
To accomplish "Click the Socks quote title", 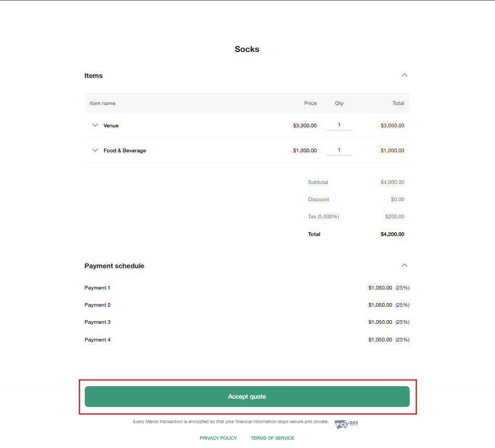I will (x=247, y=49).
